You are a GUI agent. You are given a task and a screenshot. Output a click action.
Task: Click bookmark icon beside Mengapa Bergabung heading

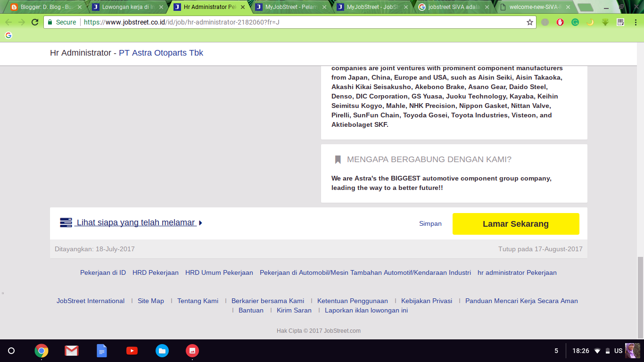tap(338, 160)
